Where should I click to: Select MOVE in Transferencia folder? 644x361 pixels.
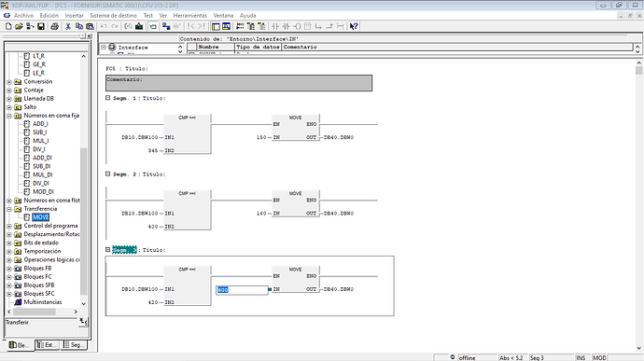(x=41, y=217)
